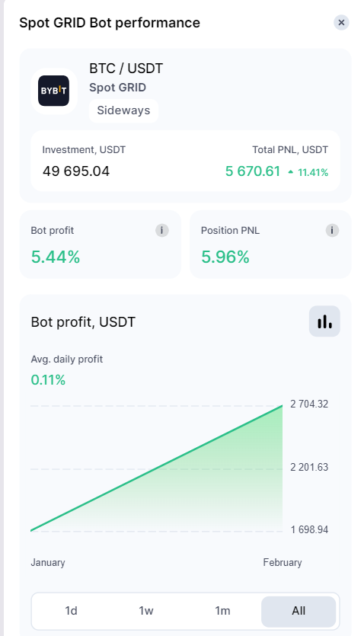This screenshot has height=636, width=364.
Task: Click the chart peak at 2 704.32
Action: tap(282, 405)
